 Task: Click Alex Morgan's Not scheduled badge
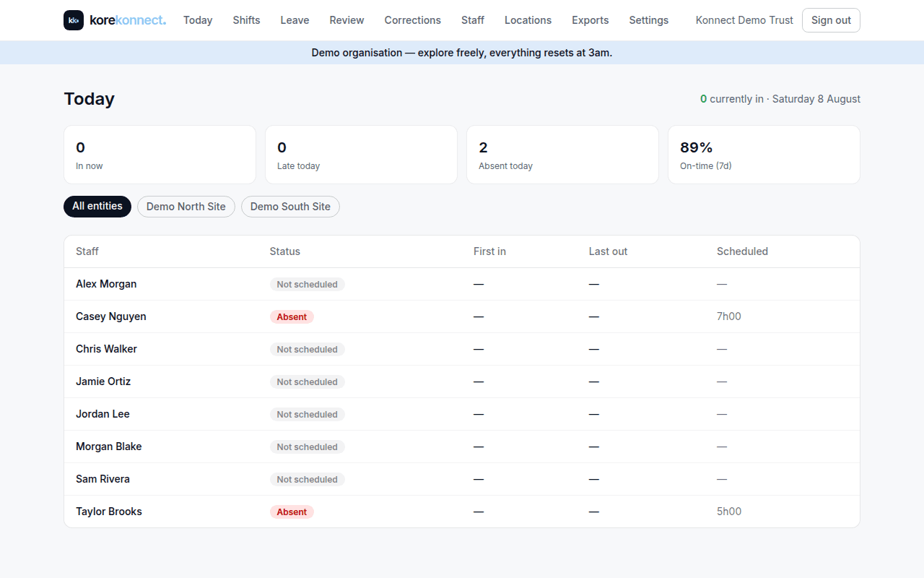[308, 284]
